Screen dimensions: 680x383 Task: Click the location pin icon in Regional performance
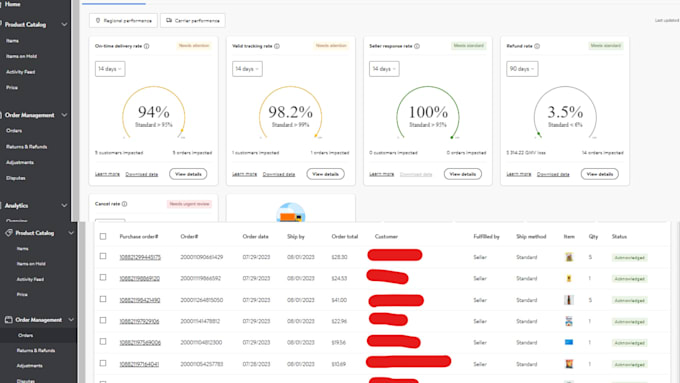[x=98, y=20]
